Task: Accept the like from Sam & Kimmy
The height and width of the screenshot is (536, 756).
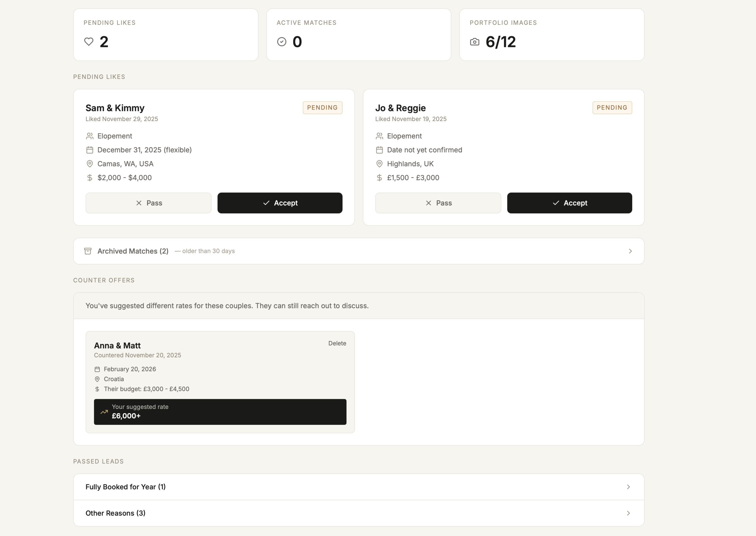Action: [x=279, y=203]
